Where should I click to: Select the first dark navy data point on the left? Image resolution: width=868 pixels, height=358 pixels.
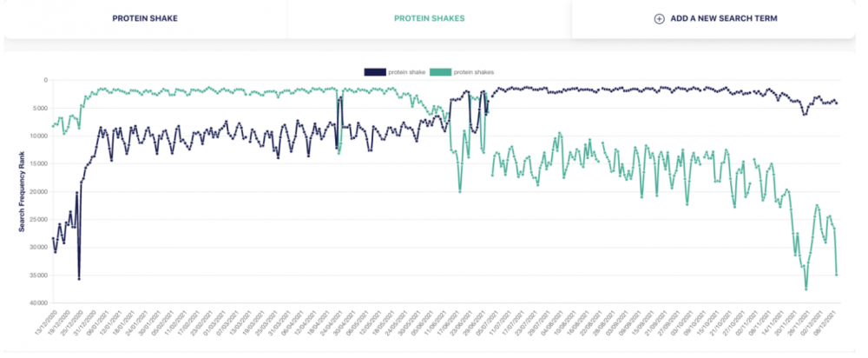(53, 237)
